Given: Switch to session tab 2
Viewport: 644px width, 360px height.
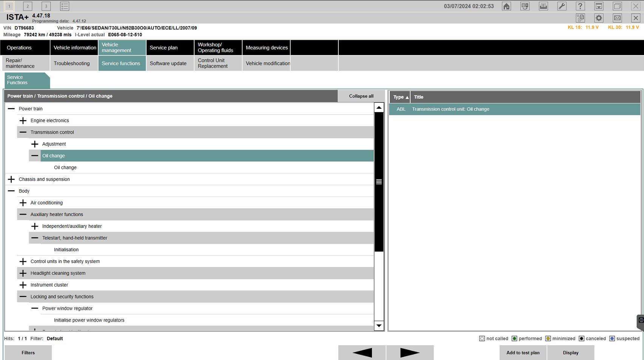Looking at the screenshot, I should click(28, 6).
